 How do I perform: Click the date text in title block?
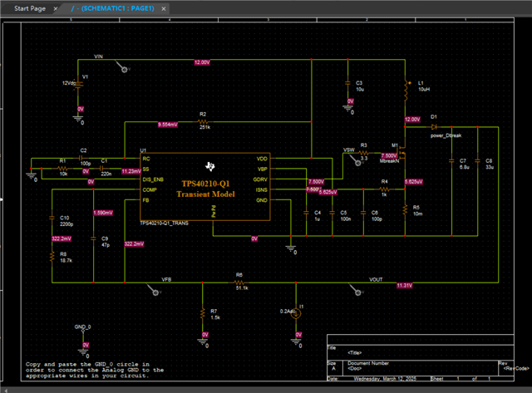[x=385, y=379]
